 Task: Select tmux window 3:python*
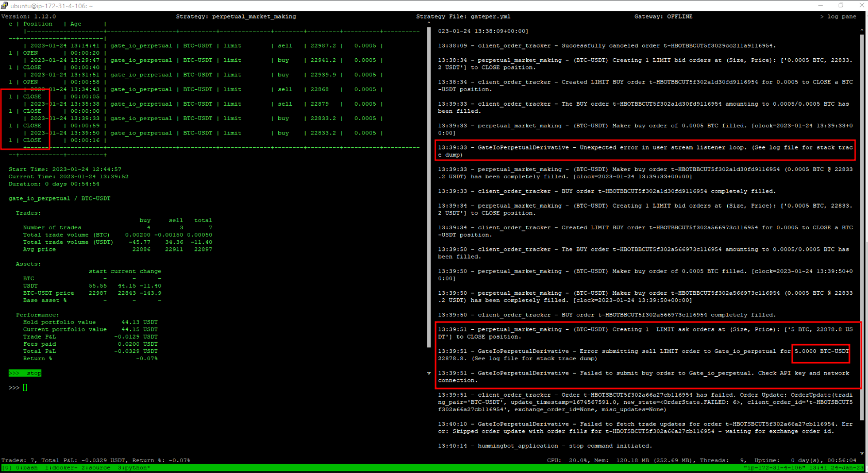tap(134, 468)
